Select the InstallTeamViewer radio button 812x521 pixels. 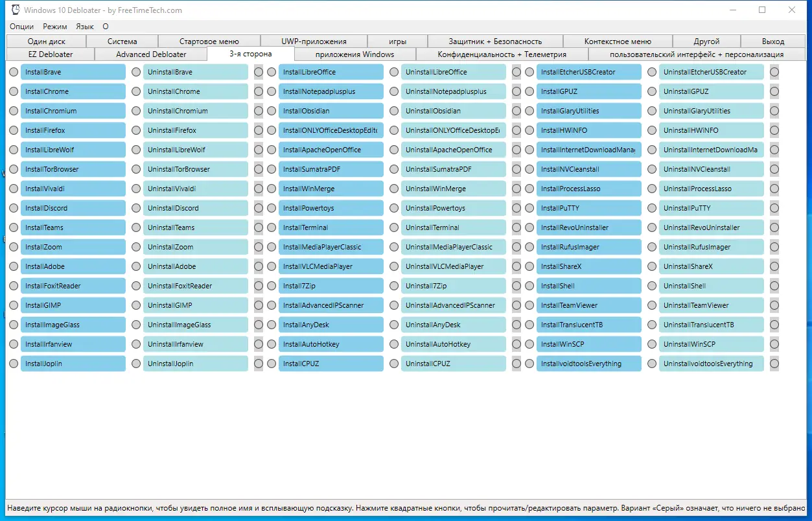click(x=529, y=305)
